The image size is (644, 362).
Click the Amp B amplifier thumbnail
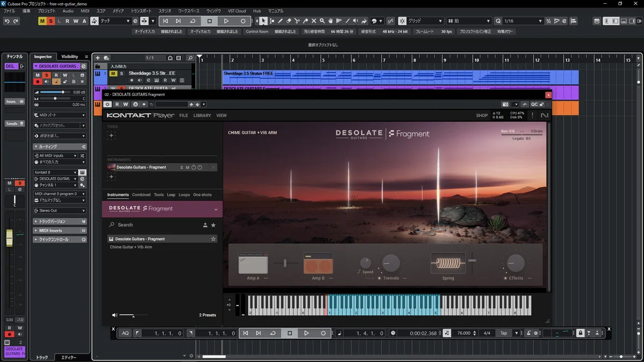(318, 263)
